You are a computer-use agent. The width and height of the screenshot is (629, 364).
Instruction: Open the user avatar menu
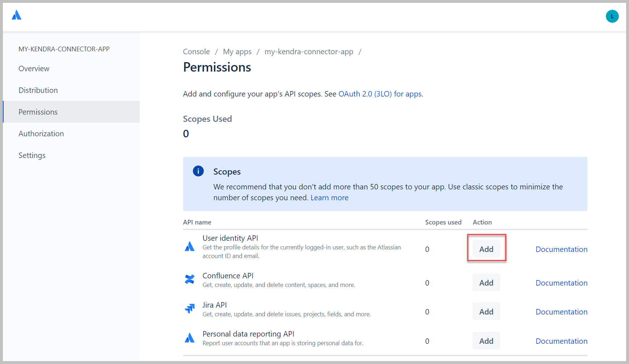pos(612,16)
